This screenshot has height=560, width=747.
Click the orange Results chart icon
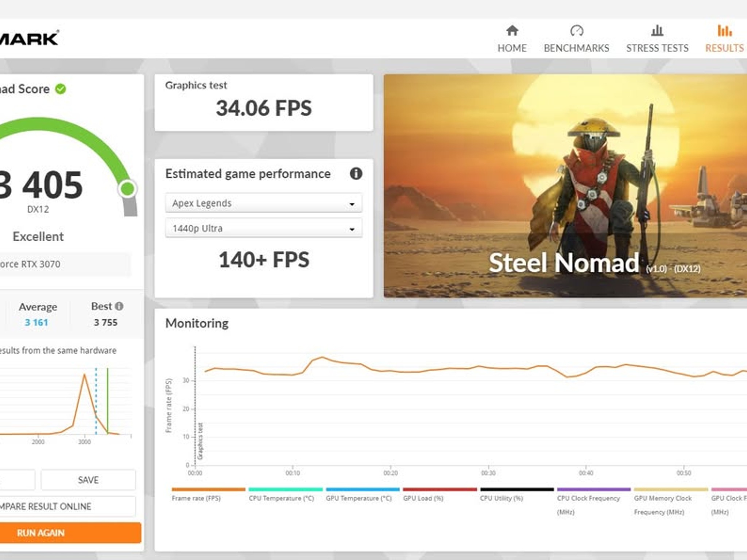(724, 31)
